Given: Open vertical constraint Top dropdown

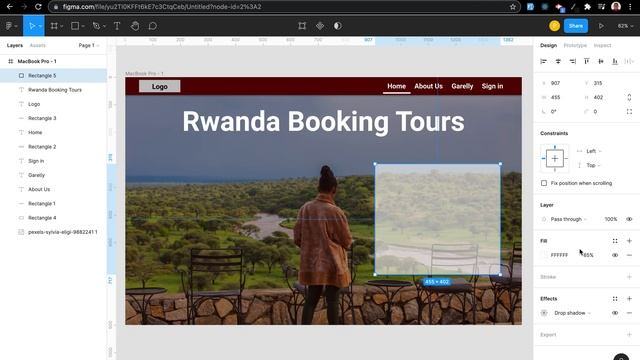Looking at the screenshot, I should point(594,165).
